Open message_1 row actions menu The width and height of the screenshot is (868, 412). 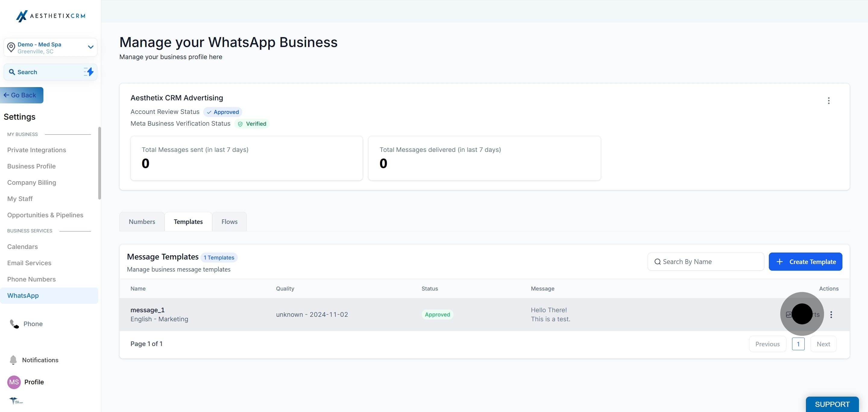tap(831, 314)
